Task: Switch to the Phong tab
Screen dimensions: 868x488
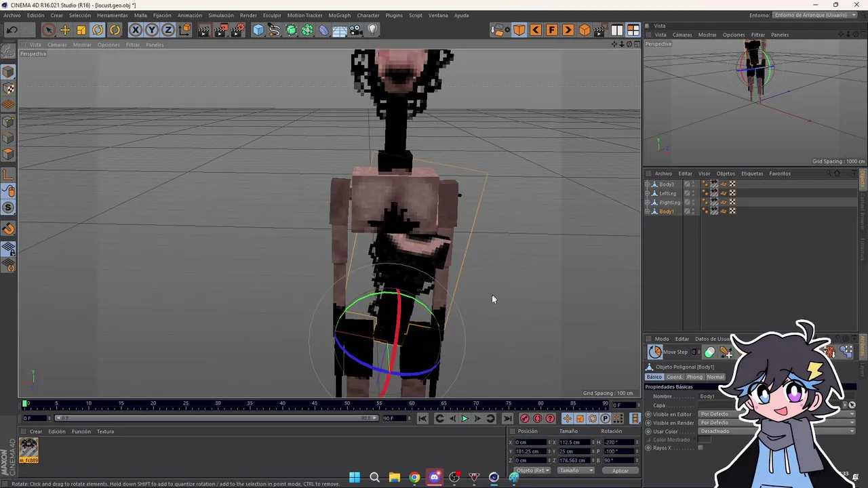Action: [694, 377]
